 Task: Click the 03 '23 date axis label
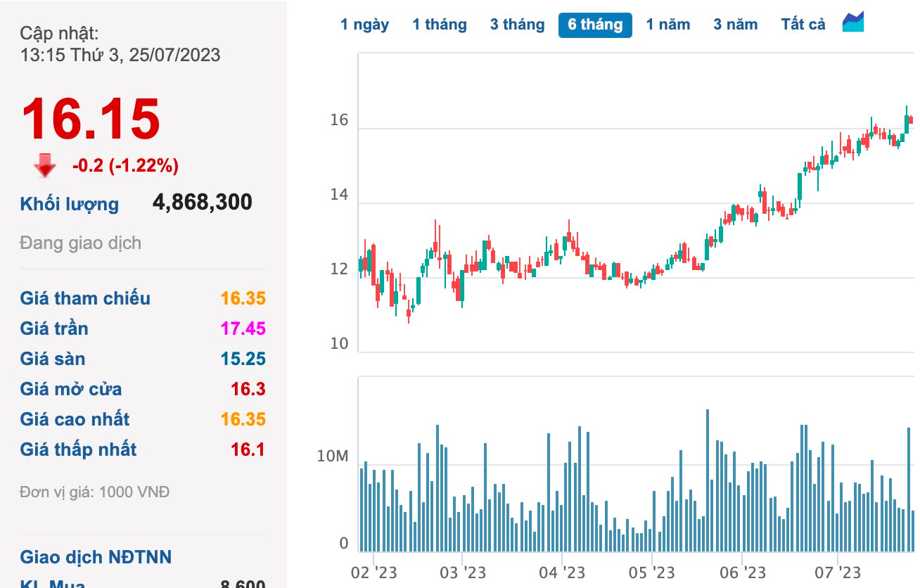coord(462,573)
